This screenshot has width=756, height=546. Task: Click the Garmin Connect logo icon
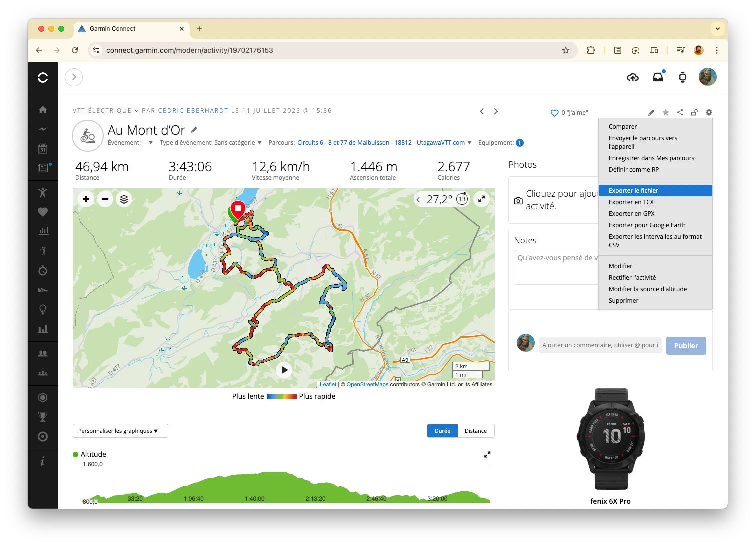tap(43, 77)
